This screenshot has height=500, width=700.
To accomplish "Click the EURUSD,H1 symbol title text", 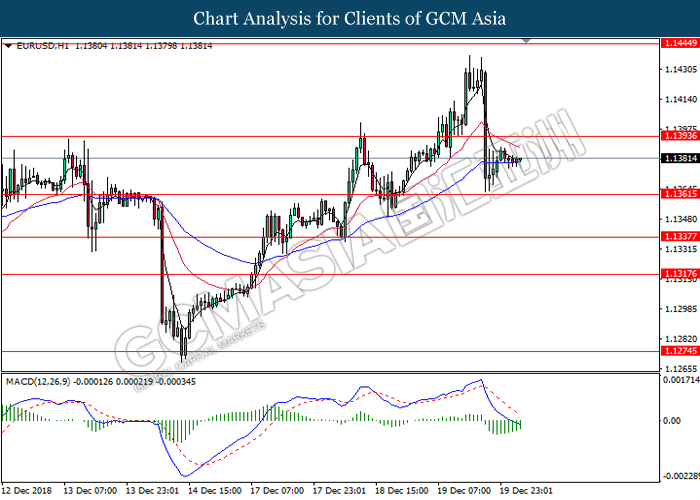I will 43,46.
